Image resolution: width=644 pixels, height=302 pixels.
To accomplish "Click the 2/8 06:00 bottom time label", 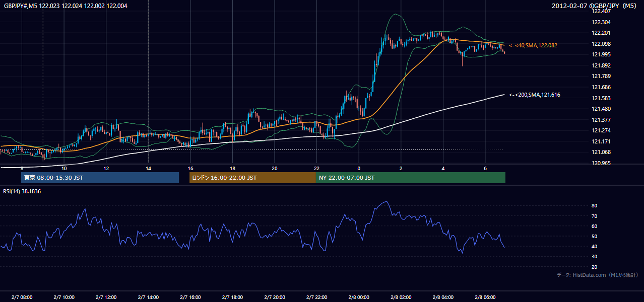I will click(x=485, y=297).
